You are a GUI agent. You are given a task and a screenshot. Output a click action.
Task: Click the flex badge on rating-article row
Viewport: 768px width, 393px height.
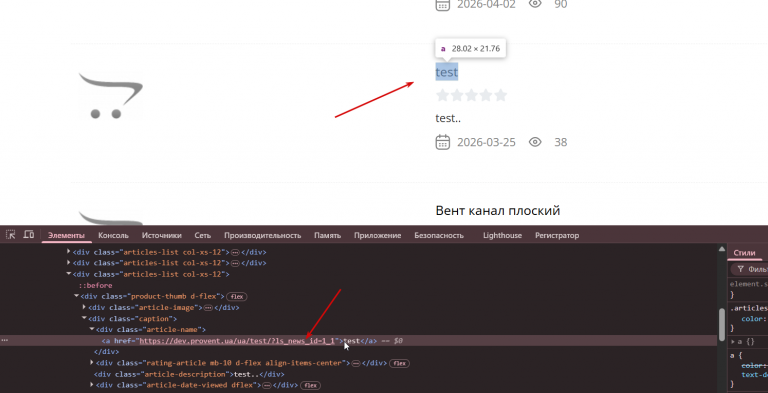pyautogui.click(x=400, y=363)
